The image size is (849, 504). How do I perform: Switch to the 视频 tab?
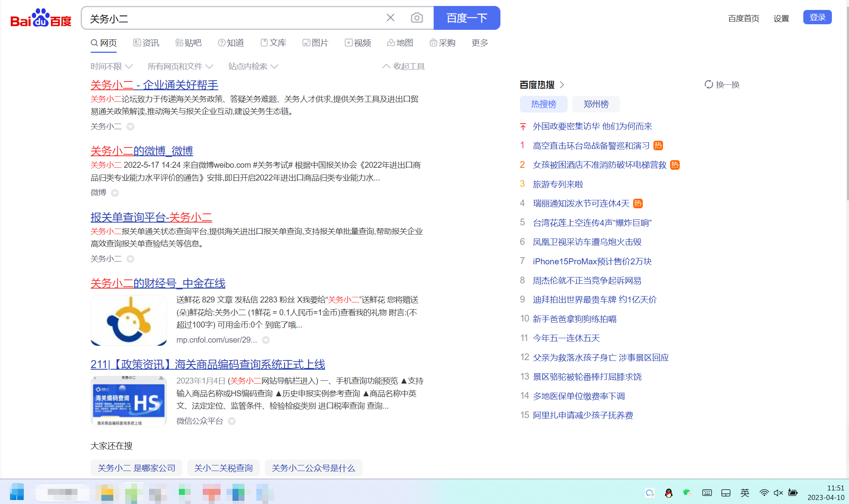pos(358,43)
